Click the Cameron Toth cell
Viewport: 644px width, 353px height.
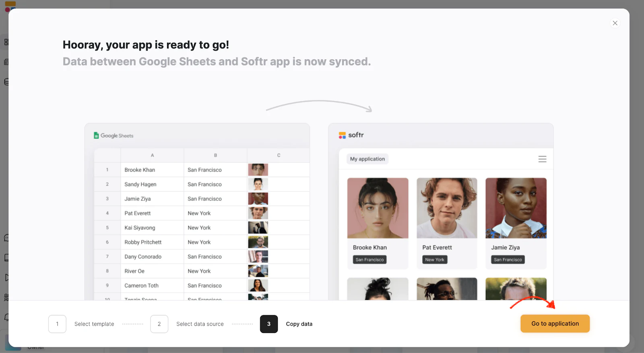pos(152,286)
